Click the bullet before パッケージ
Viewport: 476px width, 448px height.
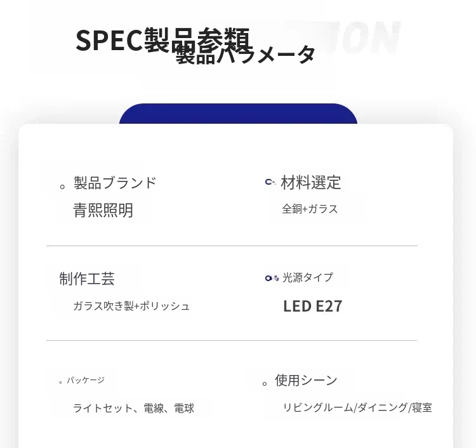(x=60, y=382)
